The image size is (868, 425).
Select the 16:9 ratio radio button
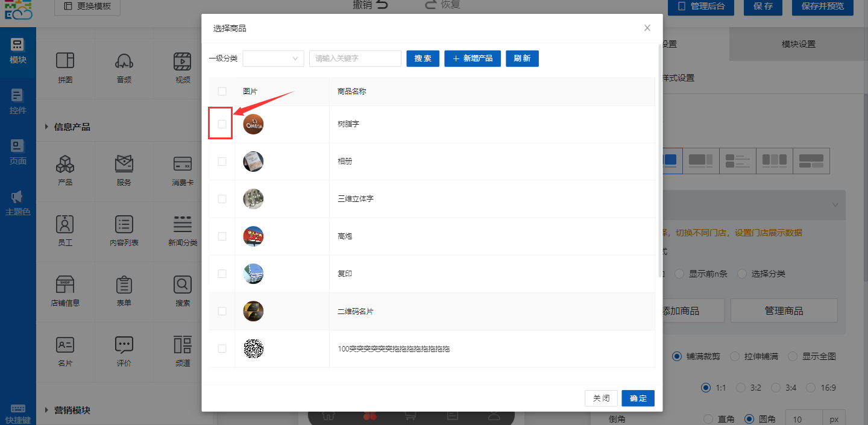click(811, 388)
